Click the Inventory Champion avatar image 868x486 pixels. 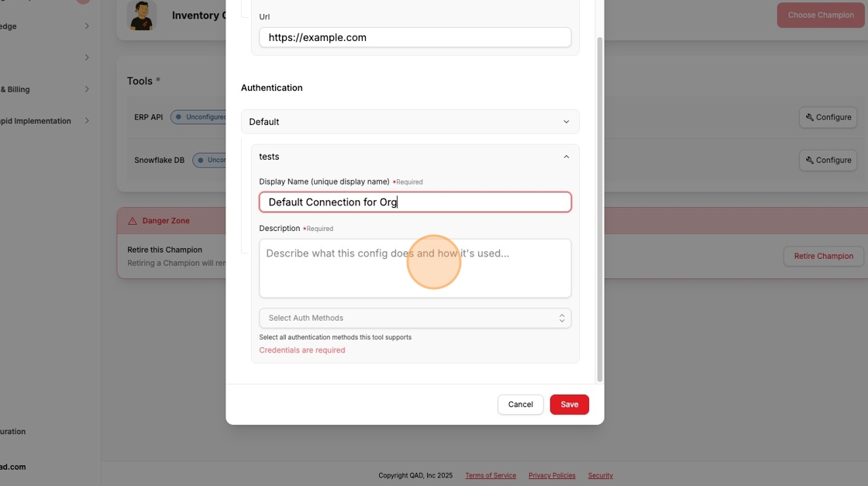[141, 15]
